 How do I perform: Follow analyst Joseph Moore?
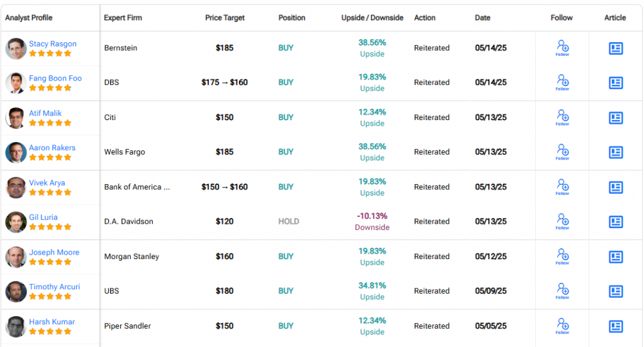pyautogui.click(x=562, y=256)
